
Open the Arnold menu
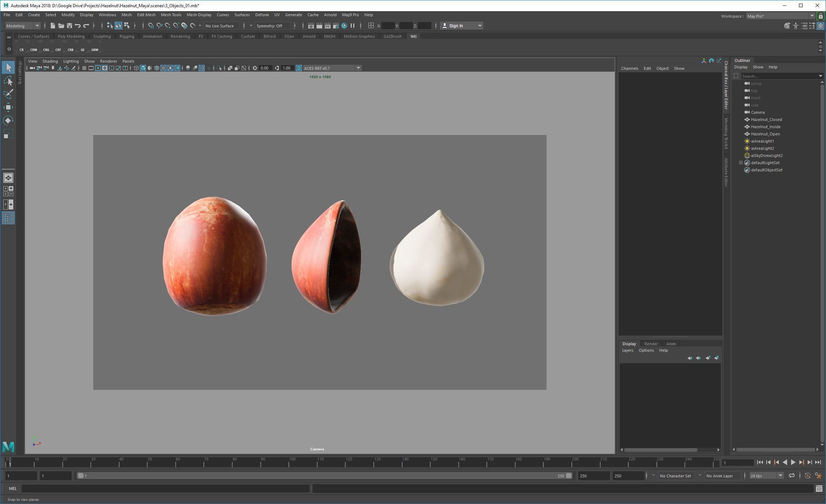(x=330, y=15)
